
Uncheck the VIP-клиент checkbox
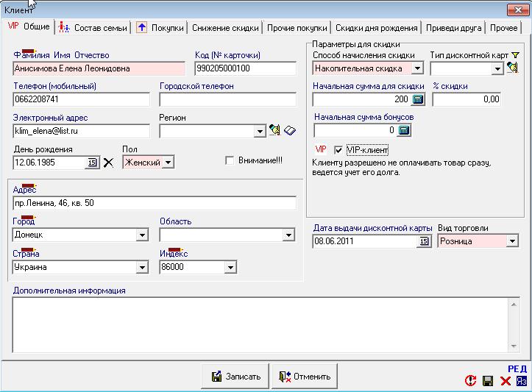(x=338, y=149)
